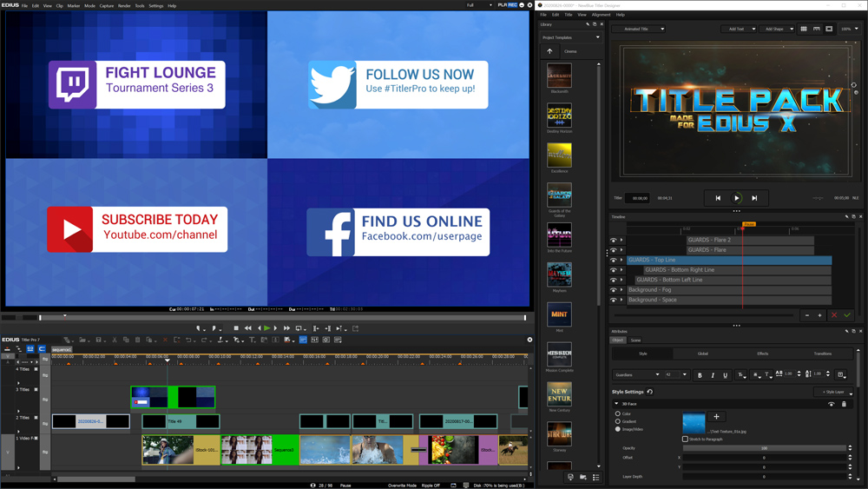This screenshot has width=868, height=489.
Task: Hide the Background - Space layer
Action: pyautogui.click(x=614, y=300)
